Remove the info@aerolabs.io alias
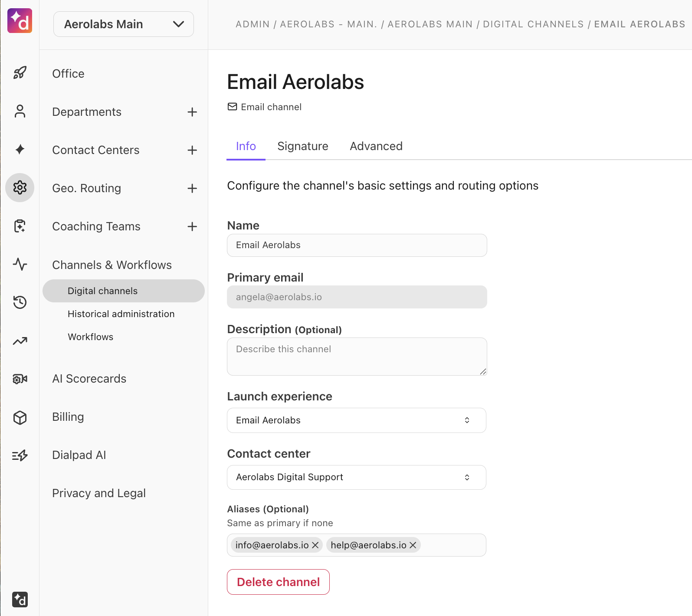Image resolution: width=692 pixels, height=616 pixels. [315, 545]
